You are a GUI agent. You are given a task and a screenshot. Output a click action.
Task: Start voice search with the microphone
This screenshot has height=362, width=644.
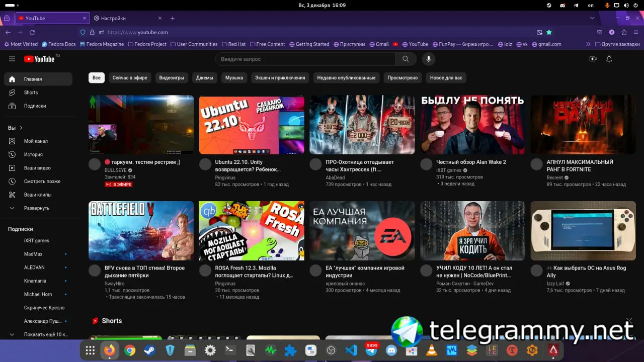pyautogui.click(x=429, y=59)
